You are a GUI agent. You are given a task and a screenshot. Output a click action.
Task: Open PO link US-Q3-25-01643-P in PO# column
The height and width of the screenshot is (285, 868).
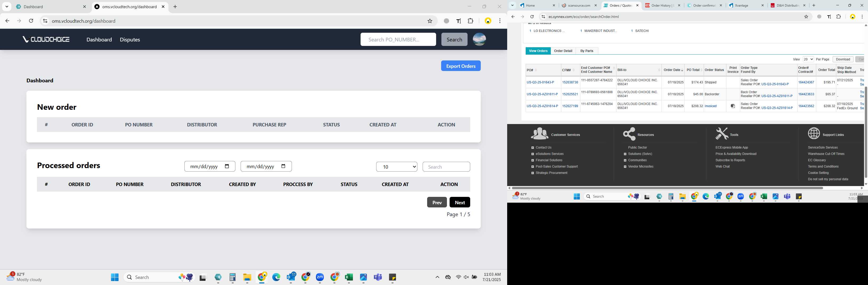click(540, 82)
